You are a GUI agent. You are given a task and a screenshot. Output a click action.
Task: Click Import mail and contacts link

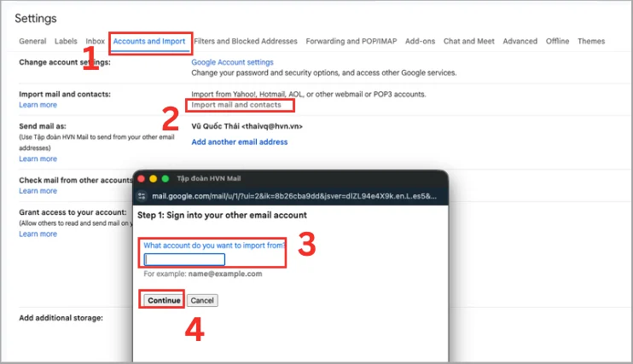(x=236, y=105)
